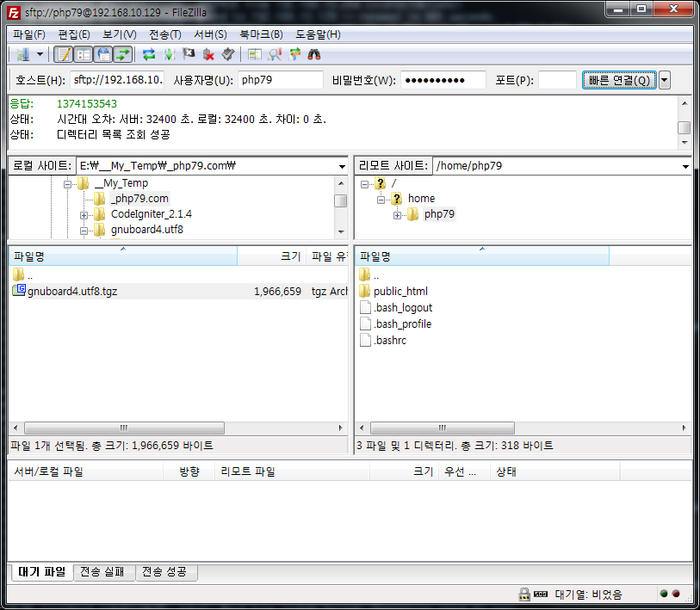Click the speed limit status icon

pos(541,595)
